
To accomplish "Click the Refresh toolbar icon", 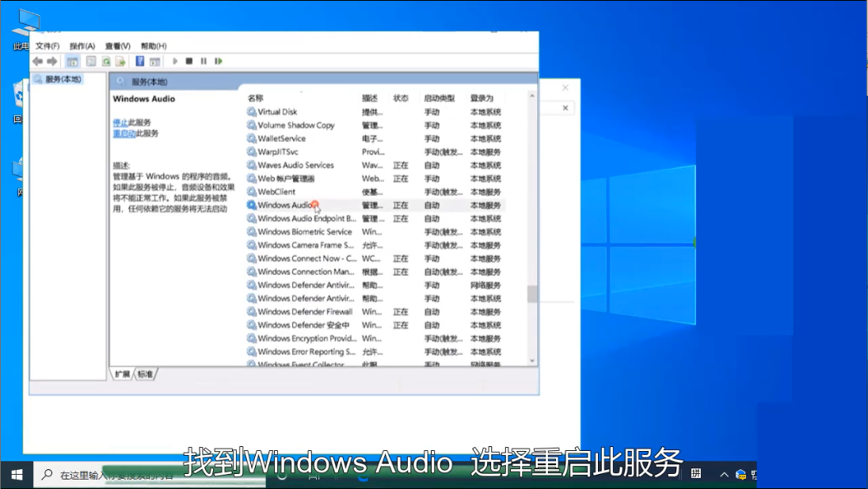I will click(x=106, y=61).
